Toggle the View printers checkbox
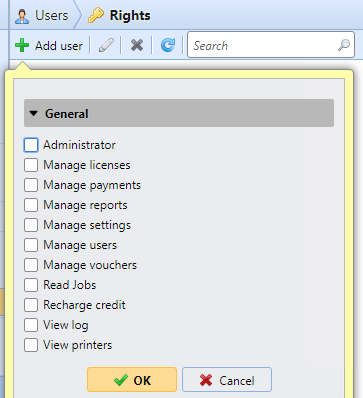 point(31,345)
